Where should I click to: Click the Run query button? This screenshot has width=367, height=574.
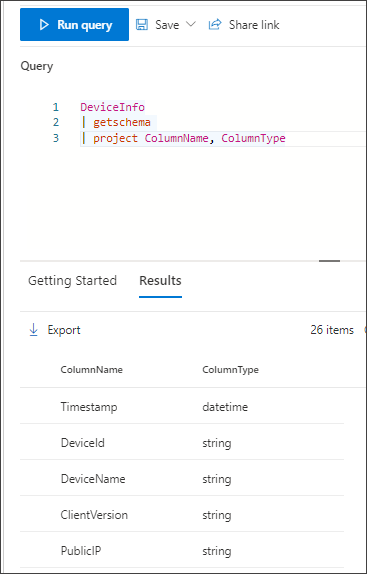74,25
